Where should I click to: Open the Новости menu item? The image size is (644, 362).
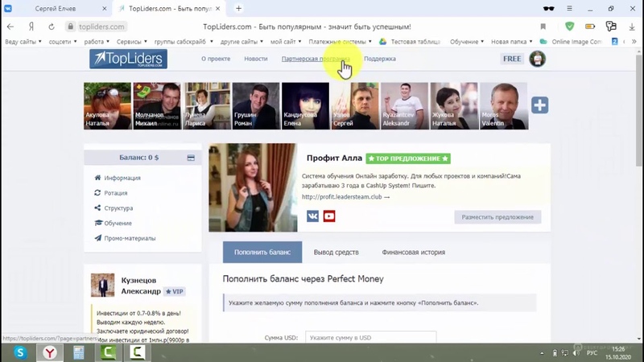255,59
